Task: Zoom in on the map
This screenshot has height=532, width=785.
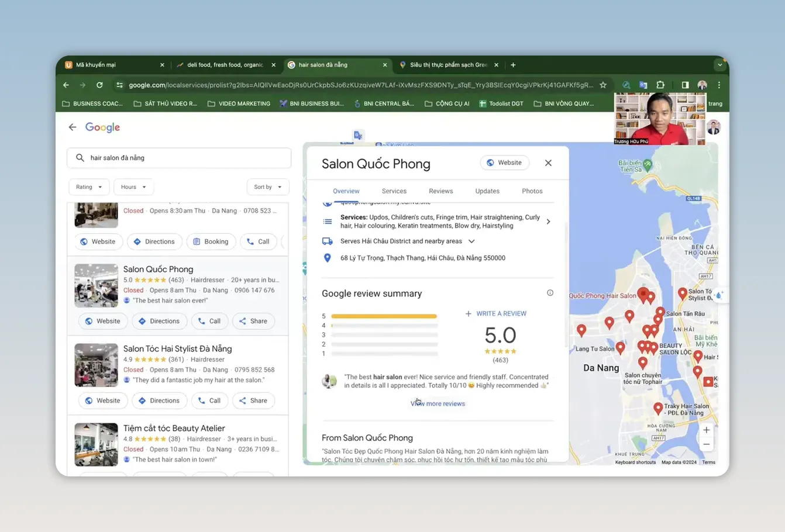Action: 707,430
